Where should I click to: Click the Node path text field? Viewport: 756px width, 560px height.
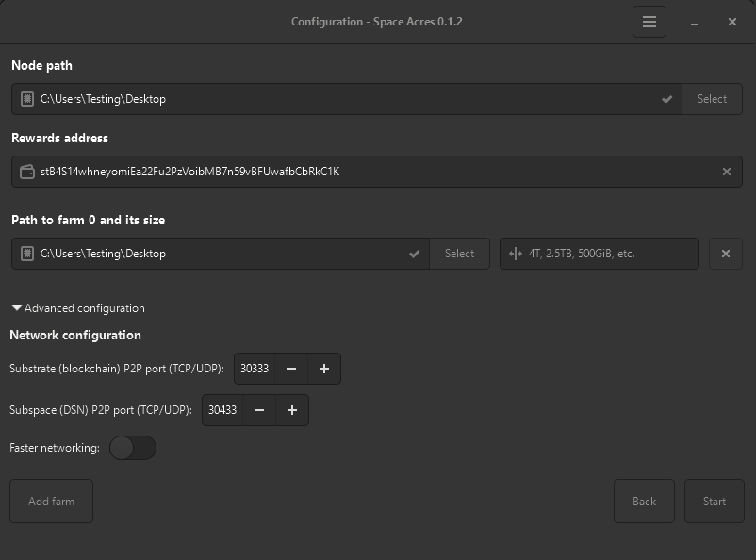(347, 99)
